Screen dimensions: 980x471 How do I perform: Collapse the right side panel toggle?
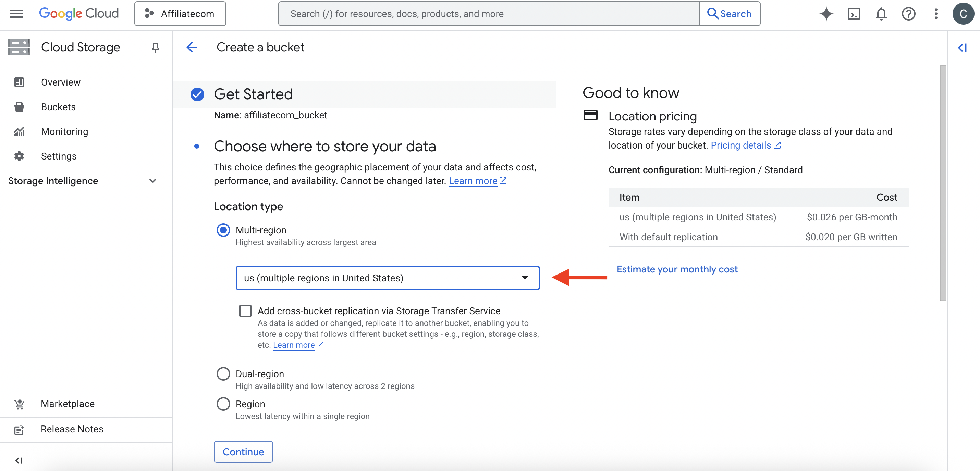pyautogui.click(x=962, y=48)
